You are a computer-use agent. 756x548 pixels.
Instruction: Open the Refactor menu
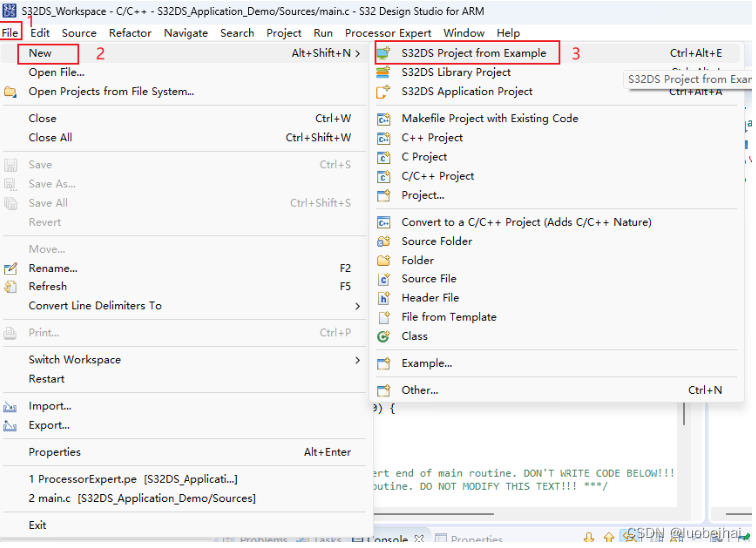click(x=130, y=33)
